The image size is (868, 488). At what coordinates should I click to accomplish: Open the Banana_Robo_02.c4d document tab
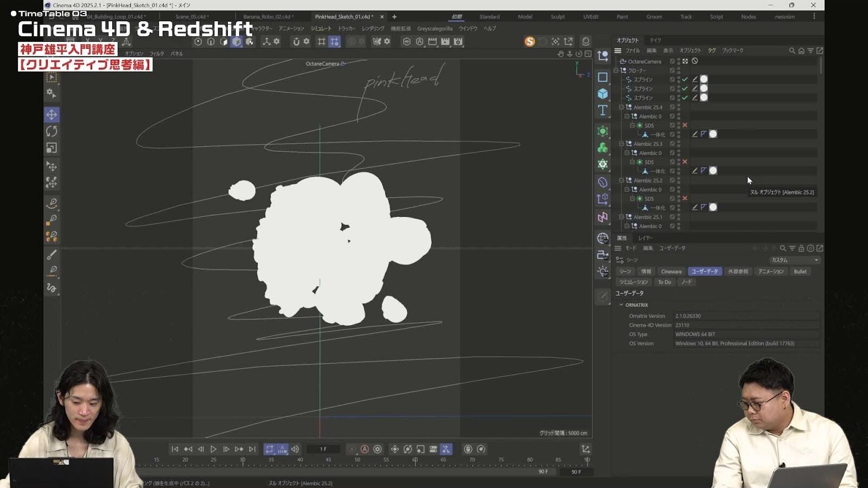coord(267,17)
